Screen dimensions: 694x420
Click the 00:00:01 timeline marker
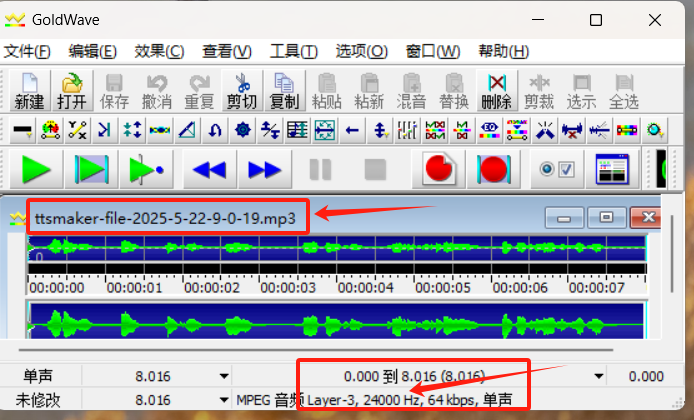pos(134,288)
